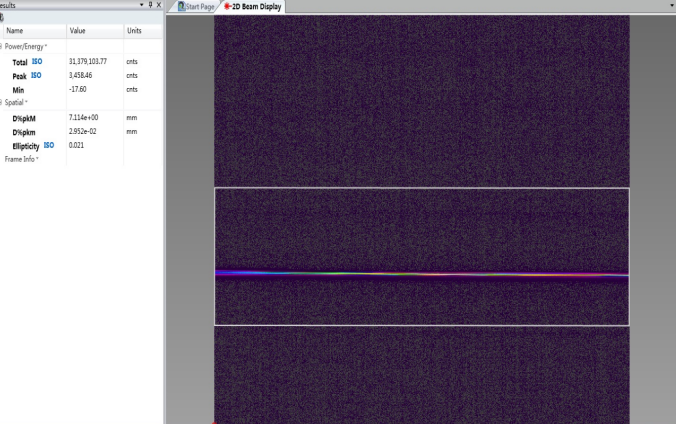Click the Min value -17.60
The image size is (676, 424).
tap(78, 89)
